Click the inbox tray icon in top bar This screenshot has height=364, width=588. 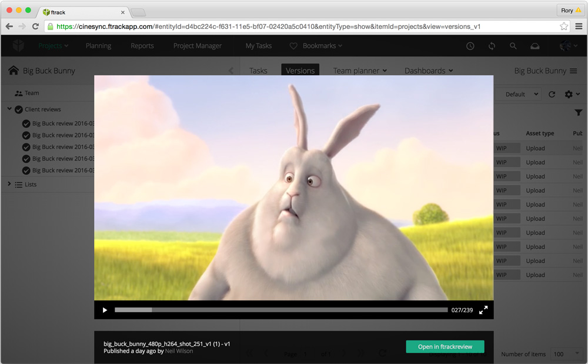534,46
